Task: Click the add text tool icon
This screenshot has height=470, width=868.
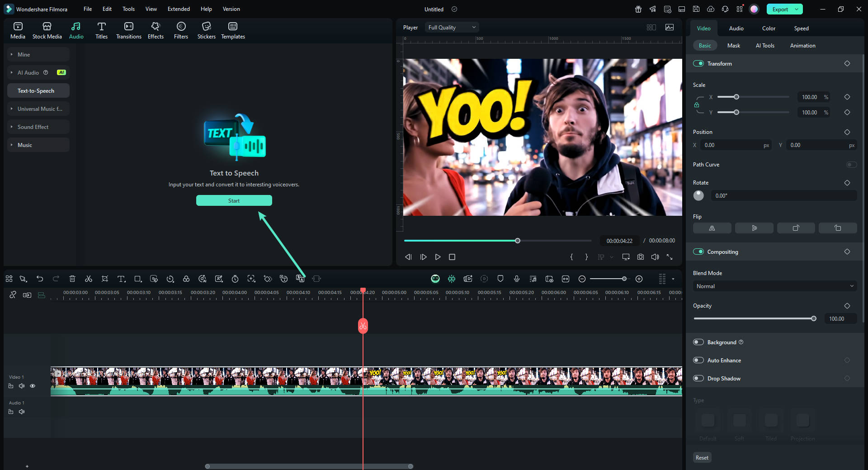Action: coord(121,279)
